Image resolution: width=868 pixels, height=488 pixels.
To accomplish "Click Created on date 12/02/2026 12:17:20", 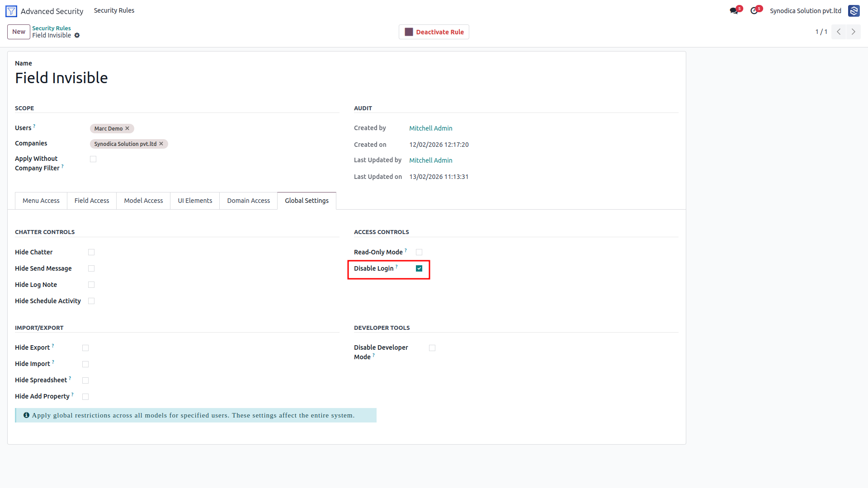I will pyautogui.click(x=439, y=145).
